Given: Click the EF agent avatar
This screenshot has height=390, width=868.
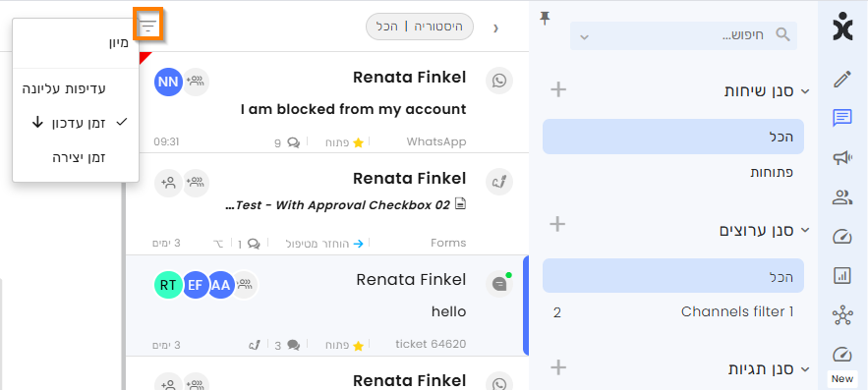Looking at the screenshot, I should (x=195, y=285).
